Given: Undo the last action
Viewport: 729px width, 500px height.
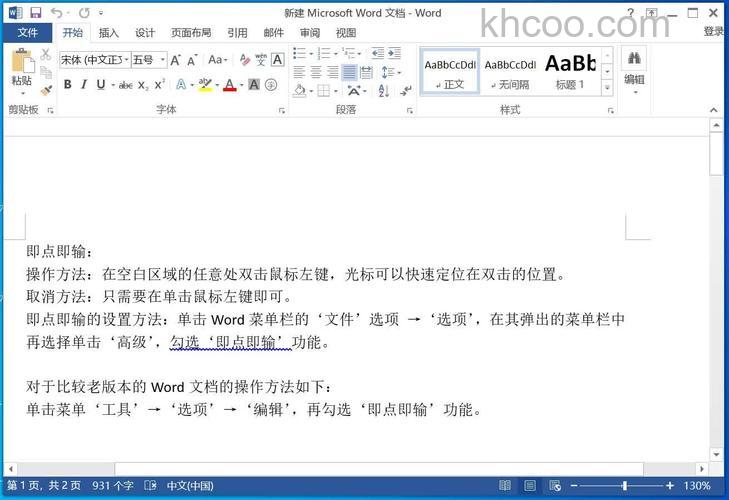Looking at the screenshot, I should click(56, 13).
